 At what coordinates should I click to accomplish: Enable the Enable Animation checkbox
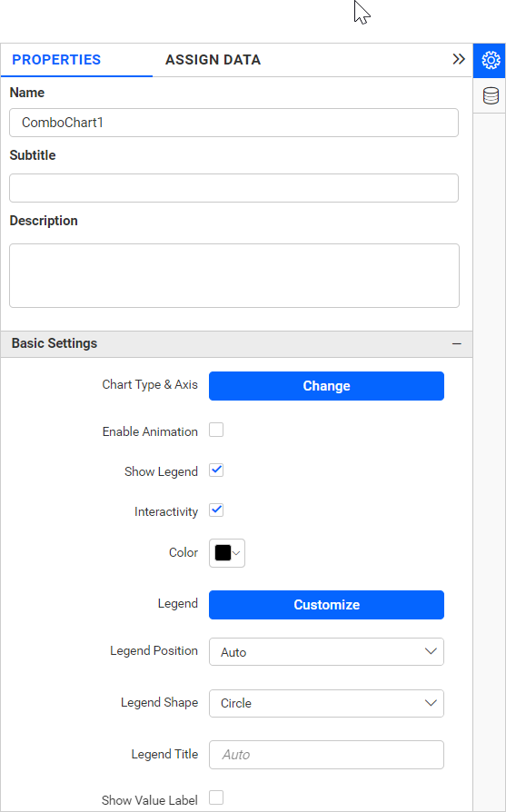click(x=216, y=430)
